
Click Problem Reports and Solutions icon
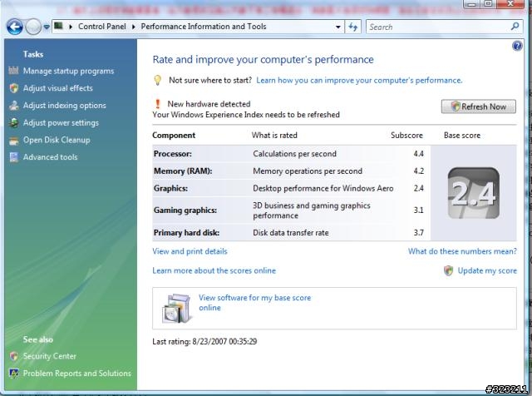tap(14, 374)
